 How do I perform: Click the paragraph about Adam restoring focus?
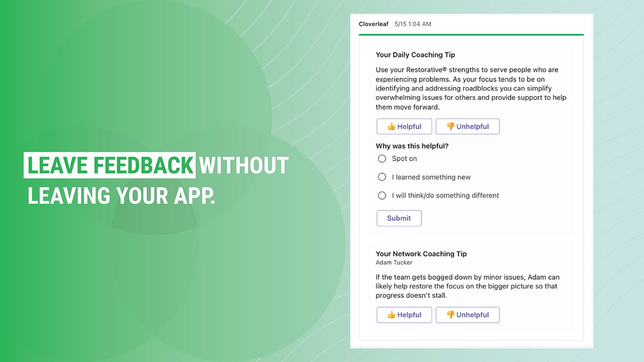tap(467, 286)
